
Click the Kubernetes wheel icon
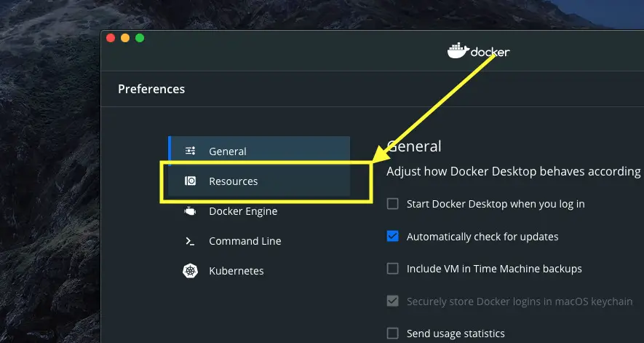tap(190, 271)
